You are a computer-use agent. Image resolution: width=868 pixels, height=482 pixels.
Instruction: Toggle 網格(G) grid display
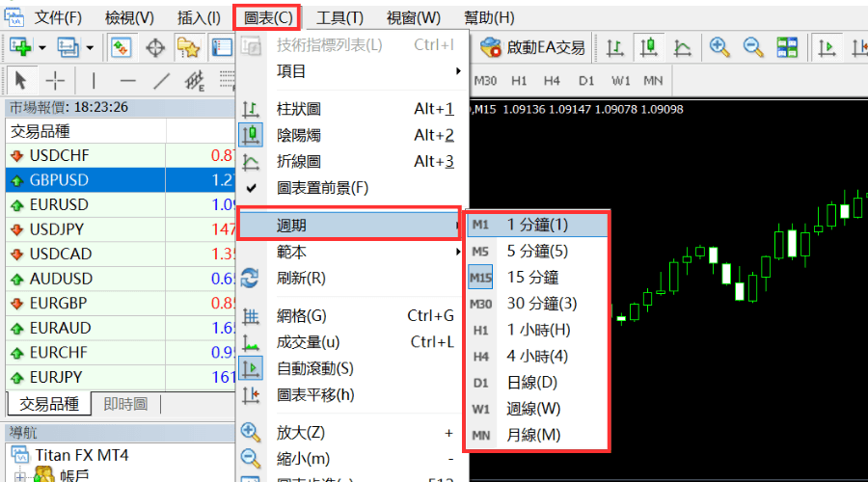coord(301,315)
